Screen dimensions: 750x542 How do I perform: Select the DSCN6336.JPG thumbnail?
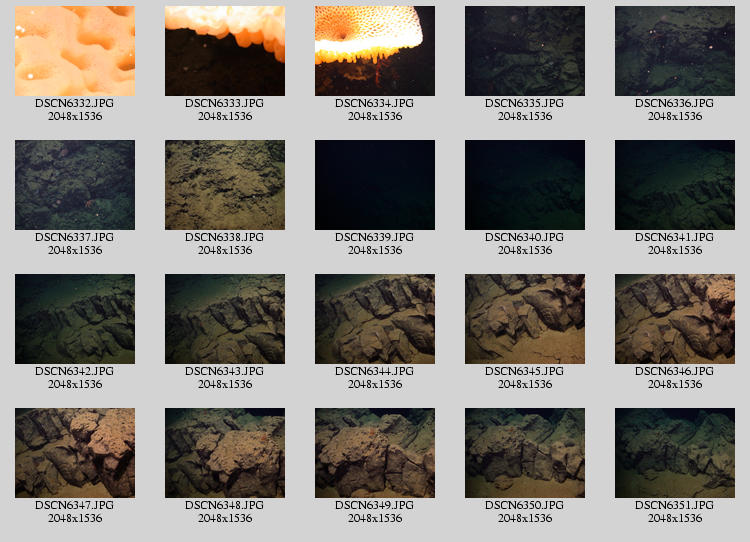click(x=675, y=51)
